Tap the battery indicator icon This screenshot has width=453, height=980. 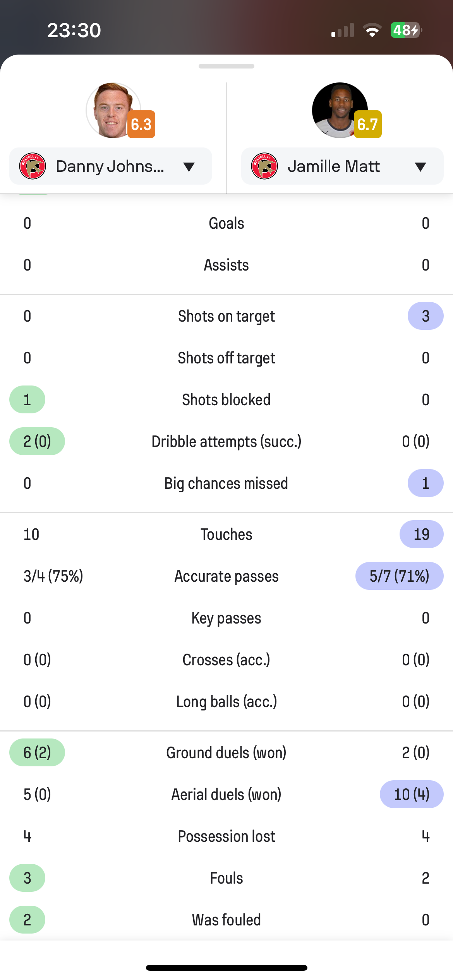click(407, 30)
